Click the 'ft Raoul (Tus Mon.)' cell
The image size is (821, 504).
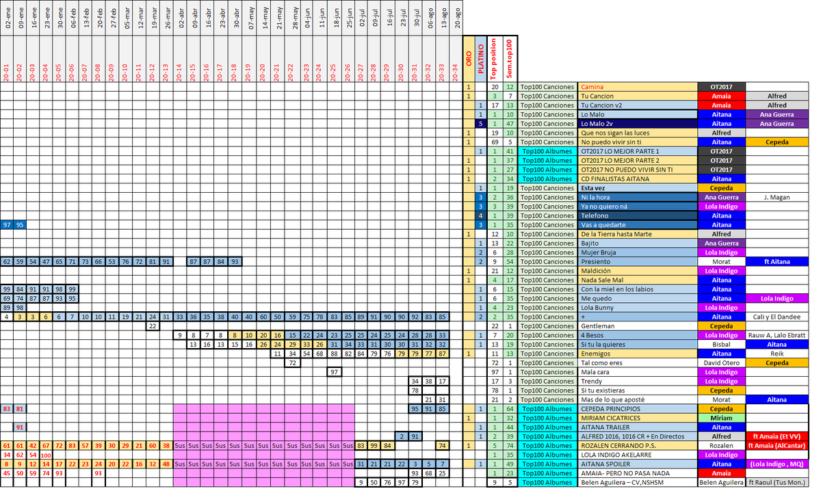777,483
